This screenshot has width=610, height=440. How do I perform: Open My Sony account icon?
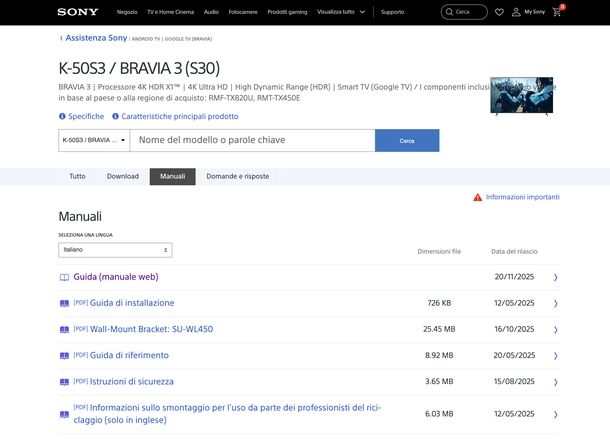(x=516, y=12)
